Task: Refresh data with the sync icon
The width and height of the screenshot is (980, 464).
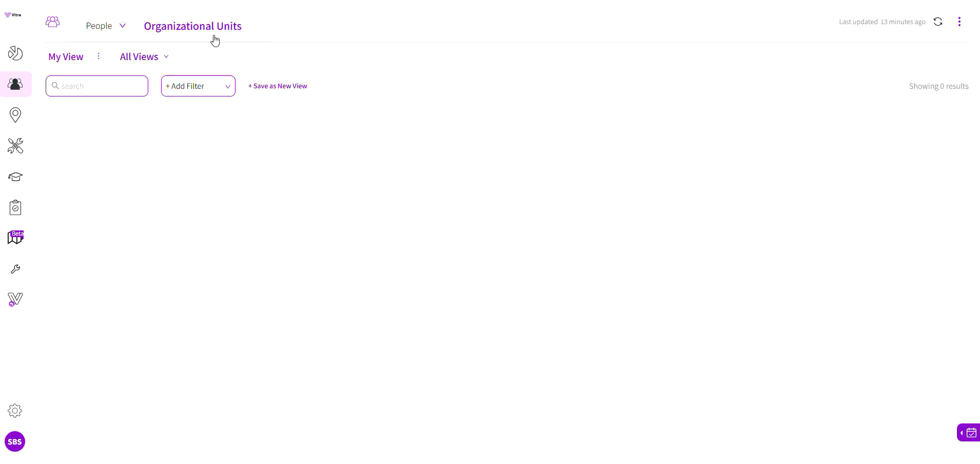Action: point(938,22)
